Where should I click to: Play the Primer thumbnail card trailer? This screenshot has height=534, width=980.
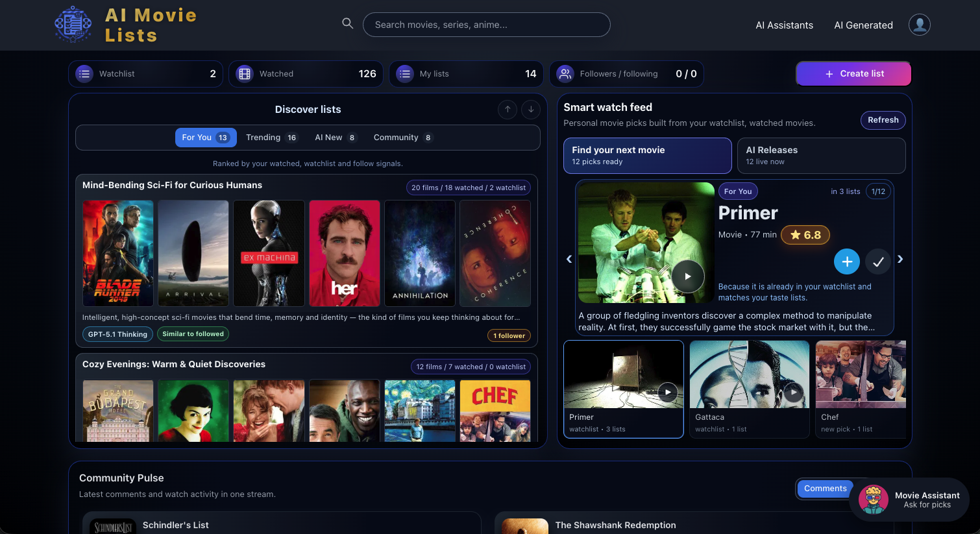pos(667,392)
